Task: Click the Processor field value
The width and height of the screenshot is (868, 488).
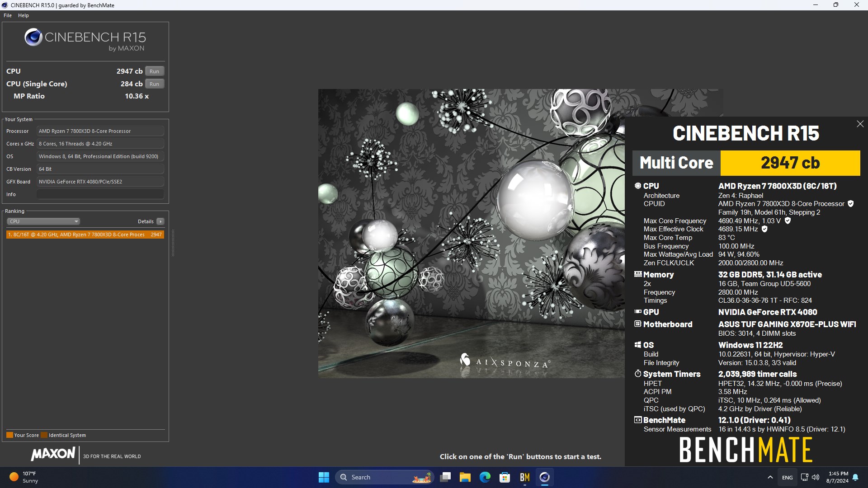Action: 100,131
